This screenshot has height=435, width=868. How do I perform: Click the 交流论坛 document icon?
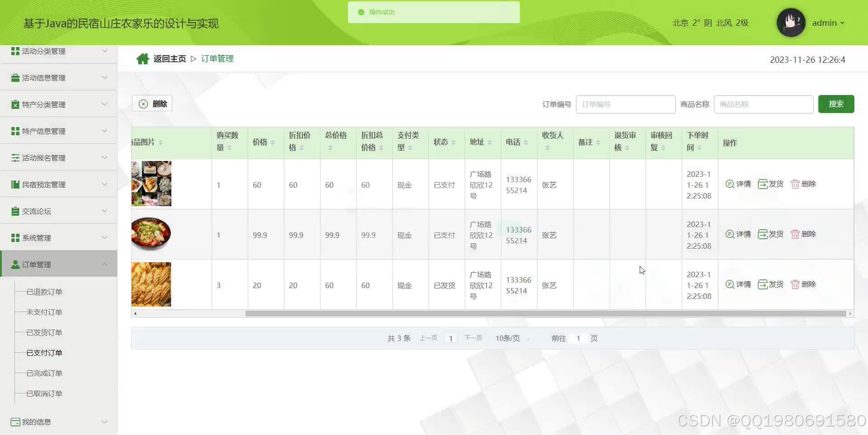pyautogui.click(x=15, y=211)
